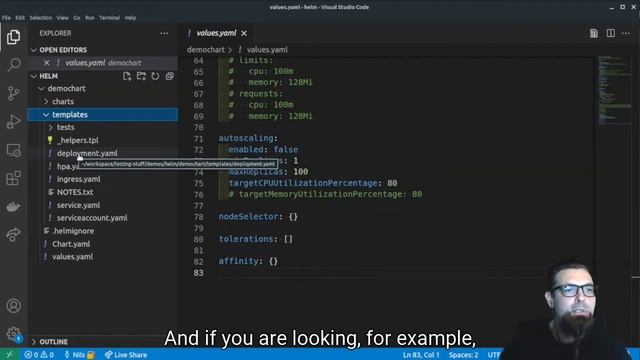Open serviceaccount.yaml file
640x360 pixels.
(92, 218)
